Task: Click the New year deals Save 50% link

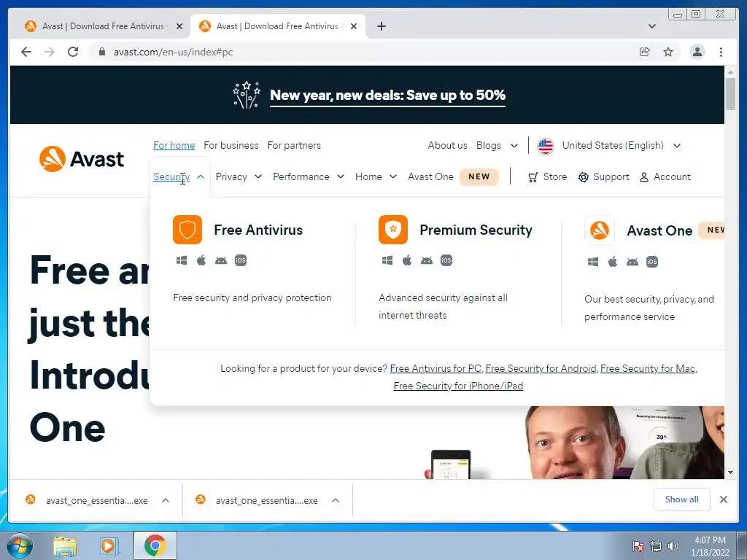Action: [x=387, y=96]
